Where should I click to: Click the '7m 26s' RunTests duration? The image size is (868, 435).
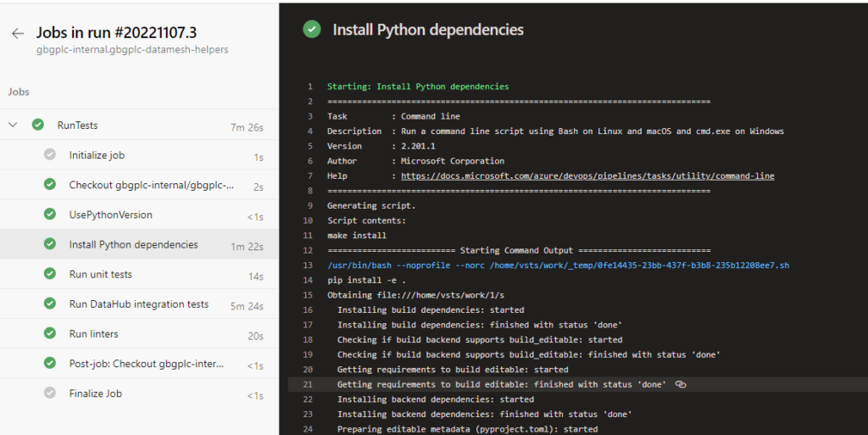pyautogui.click(x=247, y=127)
